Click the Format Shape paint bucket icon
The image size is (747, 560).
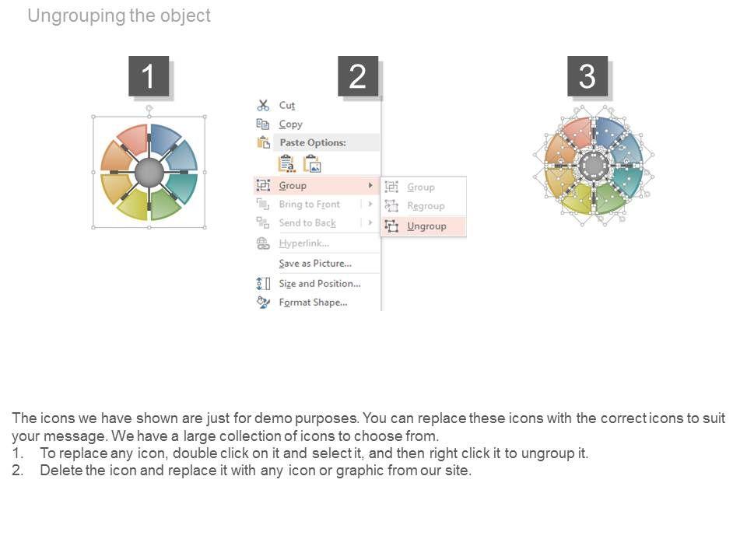coord(263,303)
